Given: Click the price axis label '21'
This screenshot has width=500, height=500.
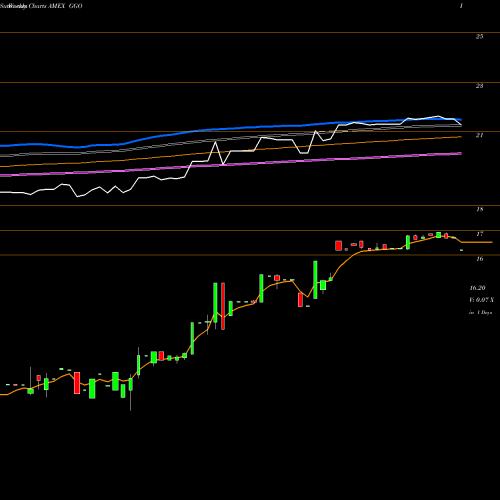Looking at the screenshot, I should click(x=479, y=135).
